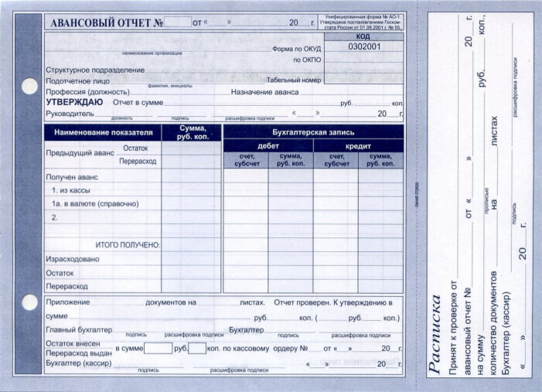Click the "Профессия (должность)" label

pos(88,92)
